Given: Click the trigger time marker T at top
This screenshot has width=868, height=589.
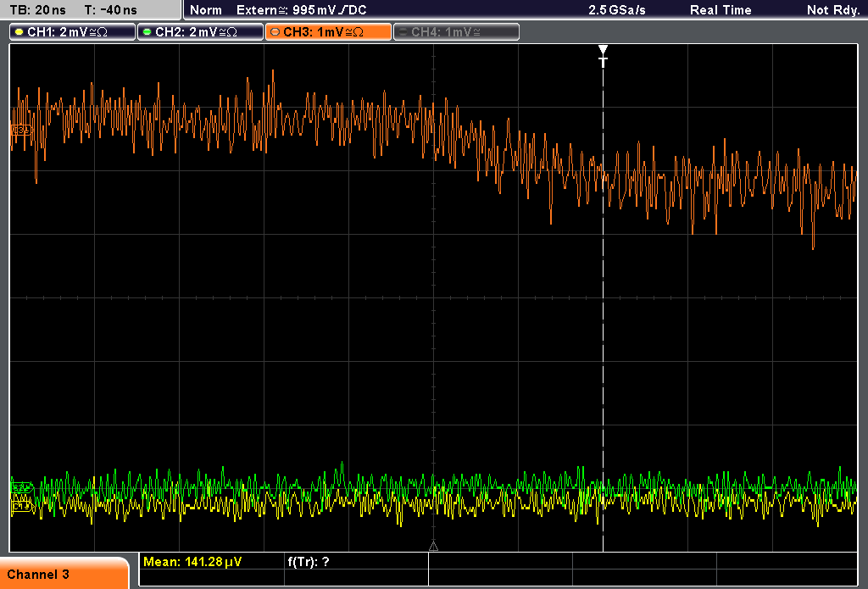Looking at the screenshot, I should click(603, 56).
